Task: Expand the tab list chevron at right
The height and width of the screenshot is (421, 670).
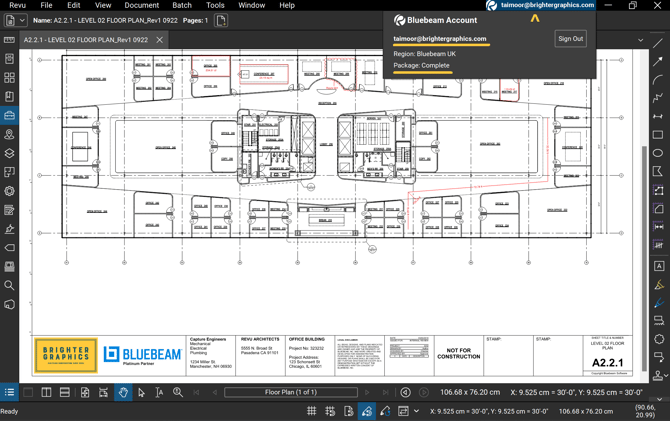Action: click(640, 40)
